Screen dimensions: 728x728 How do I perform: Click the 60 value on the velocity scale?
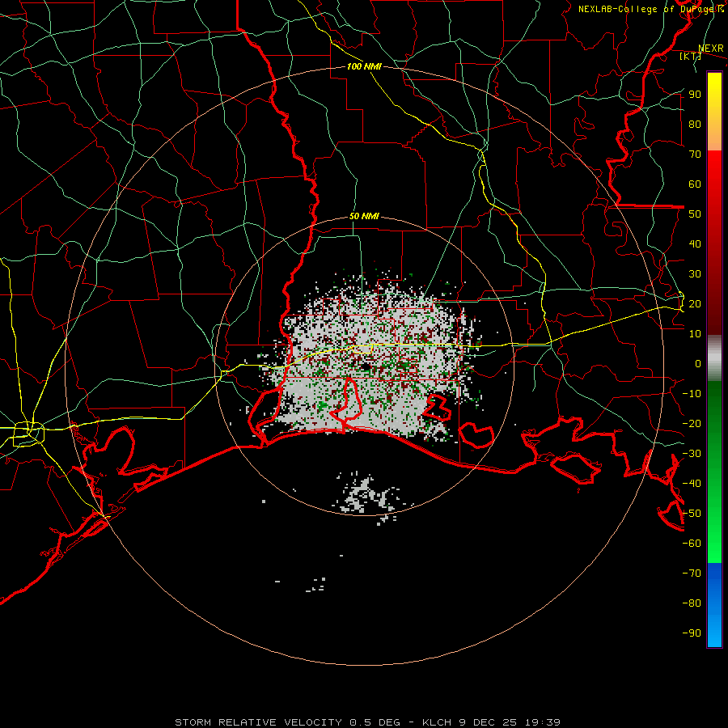tap(695, 184)
